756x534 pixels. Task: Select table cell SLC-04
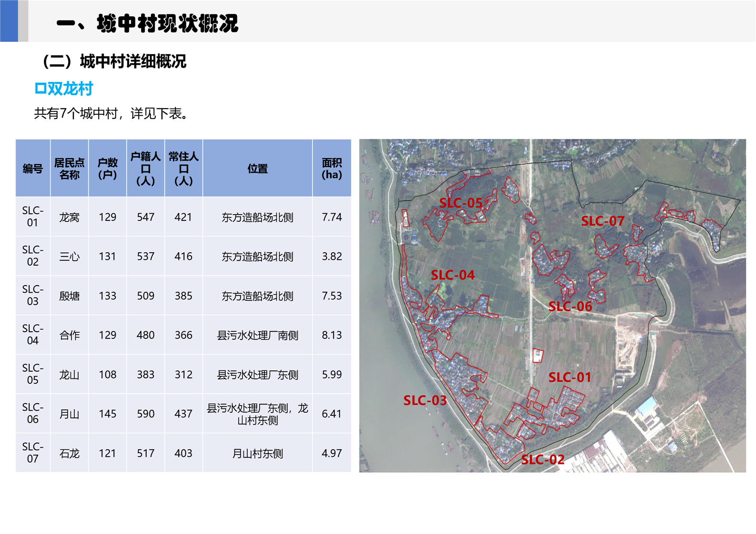[33, 335]
